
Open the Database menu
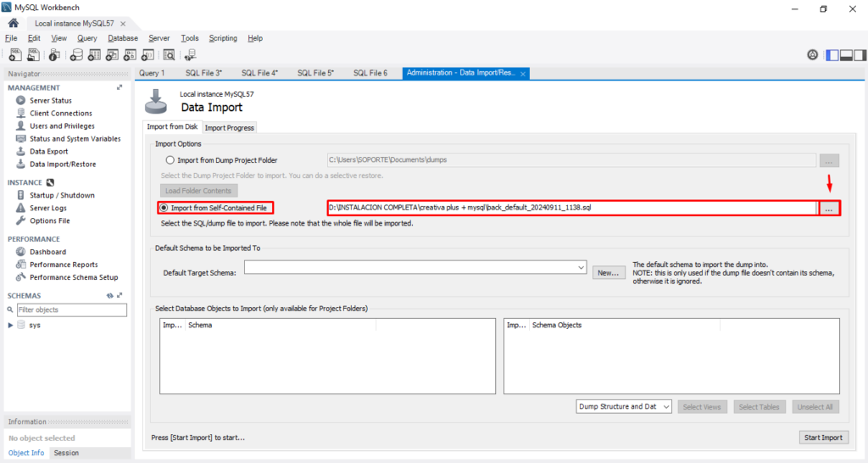point(123,38)
